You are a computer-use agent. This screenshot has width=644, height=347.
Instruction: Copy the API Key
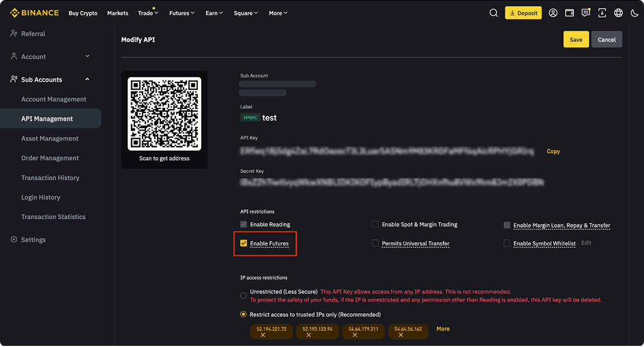(553, 151)
